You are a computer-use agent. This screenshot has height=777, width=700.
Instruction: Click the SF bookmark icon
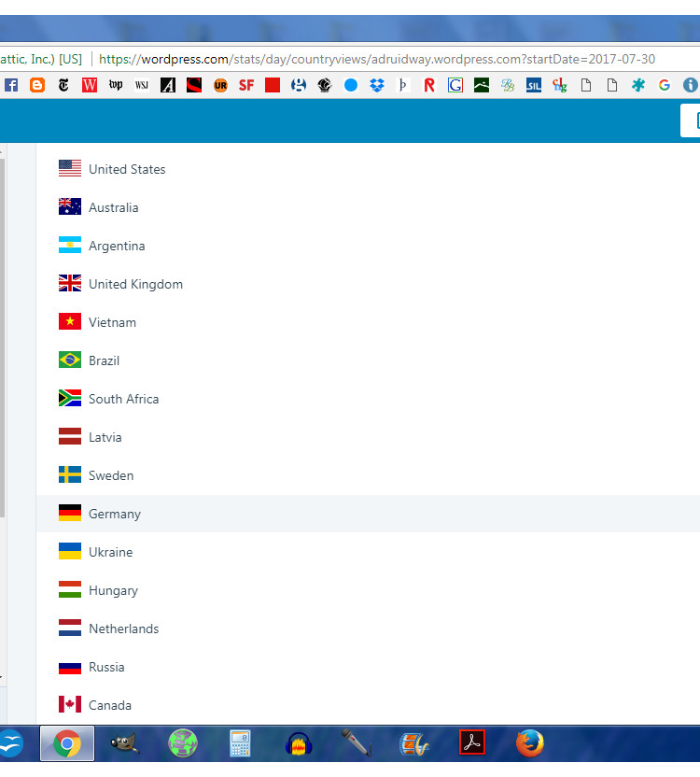246,85
